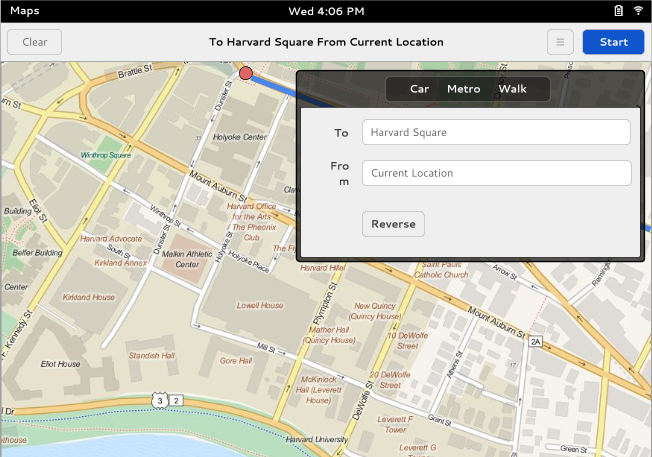
Task: Open the Maps application menu
Action: pyautogui.click(x=25, y=11)
